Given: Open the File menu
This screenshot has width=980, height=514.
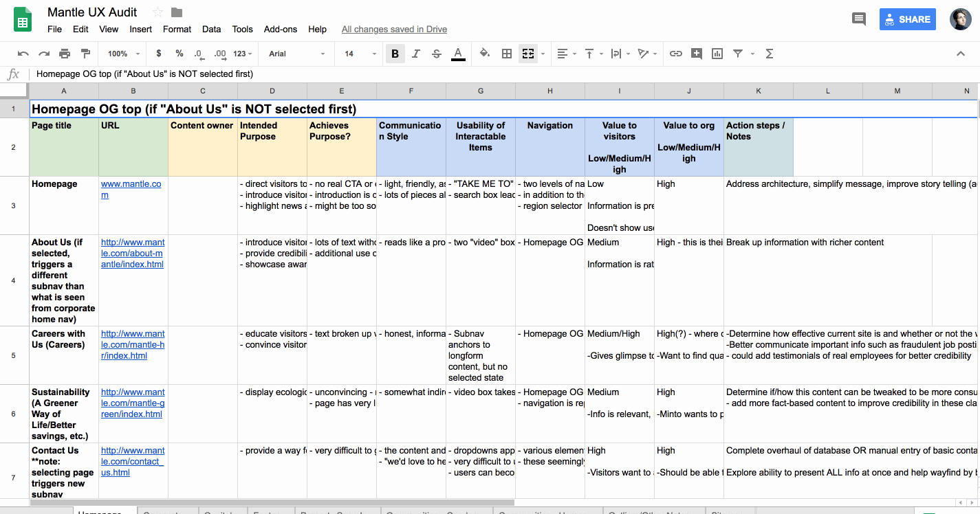Looking at the screenshot, I should 54,29.
